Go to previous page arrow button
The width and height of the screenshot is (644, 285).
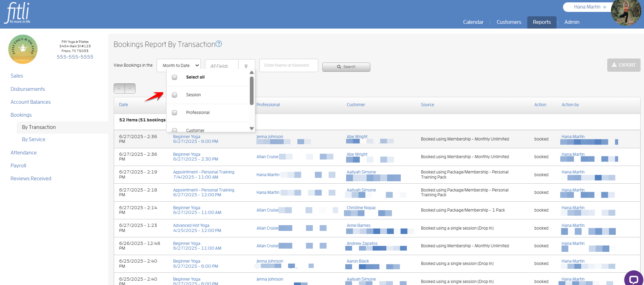(119, 88)
